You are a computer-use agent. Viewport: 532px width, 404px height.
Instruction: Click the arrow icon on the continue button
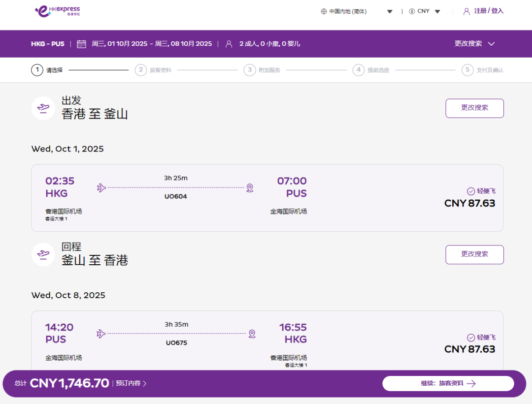point(471,383)
